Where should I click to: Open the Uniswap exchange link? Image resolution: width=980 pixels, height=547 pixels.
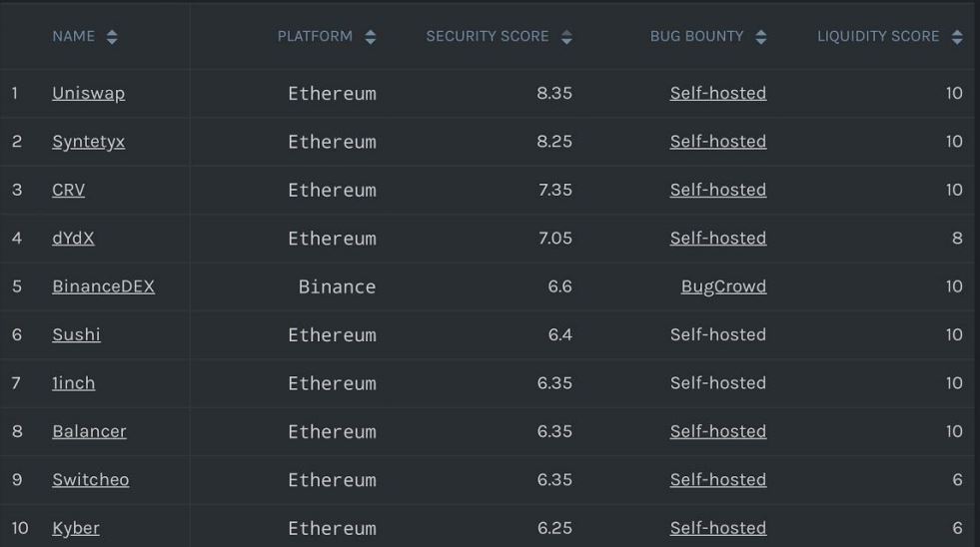point(89,93)
